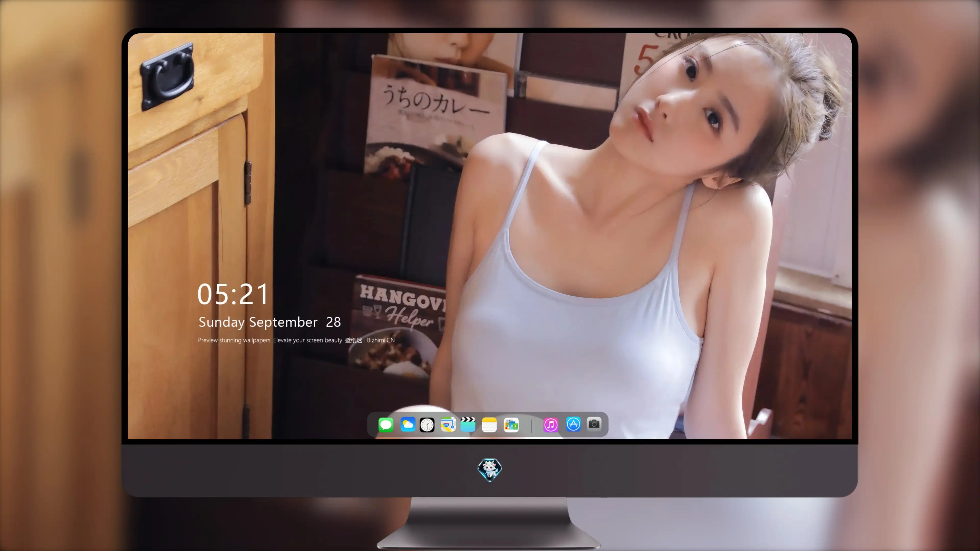This screenshot has height=551, width=980.
Task: Open the photo collage app in dock
Action: coord(511,425)
